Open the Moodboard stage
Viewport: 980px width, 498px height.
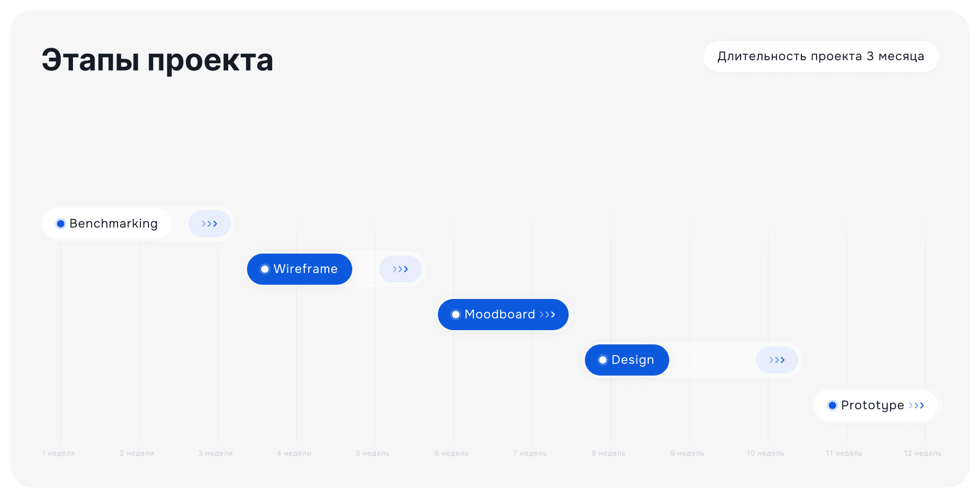click(x=499, y=315)
